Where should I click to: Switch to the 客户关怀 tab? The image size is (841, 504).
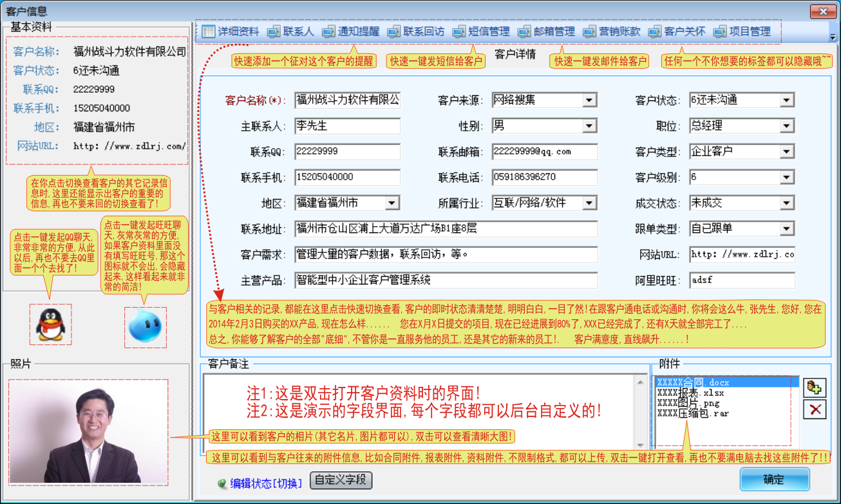click(x=677, y=31)
